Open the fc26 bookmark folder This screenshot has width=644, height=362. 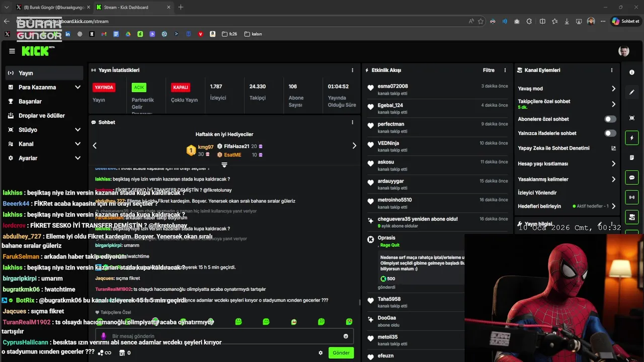229,34
